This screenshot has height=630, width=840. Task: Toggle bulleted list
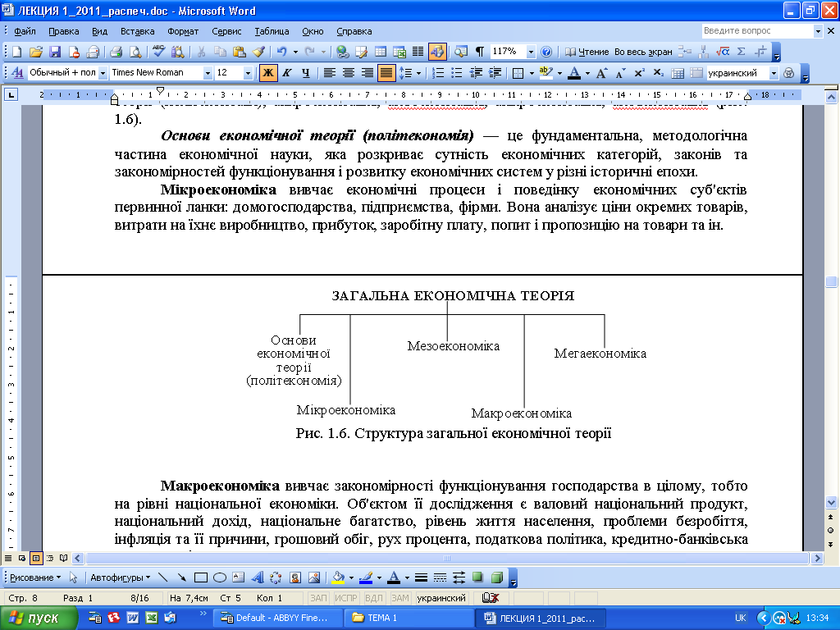point(456,73)
